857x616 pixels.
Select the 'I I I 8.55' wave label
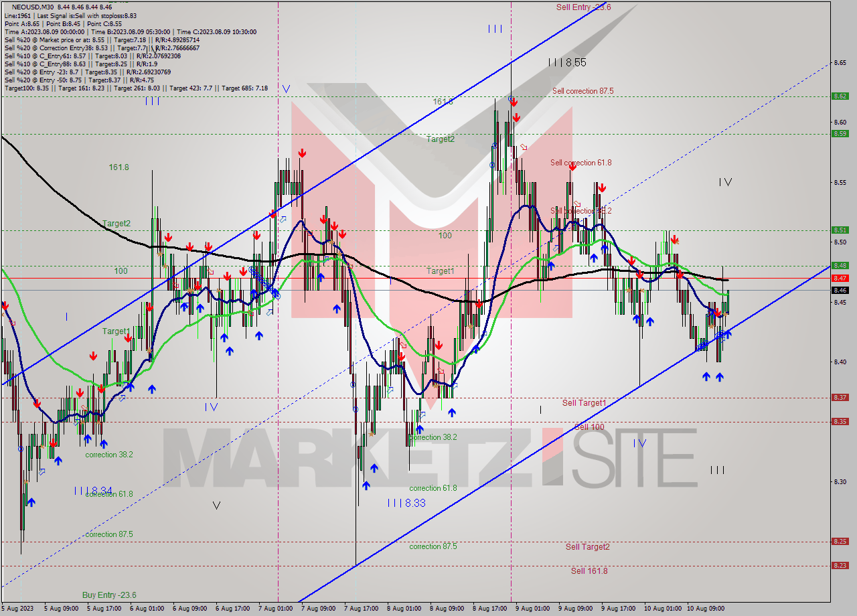click(567, 62)
